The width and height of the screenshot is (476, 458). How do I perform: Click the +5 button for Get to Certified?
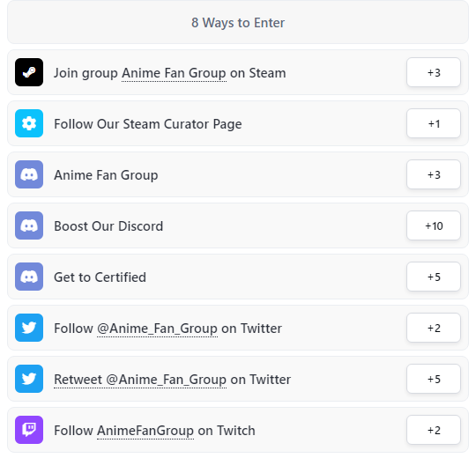click(434, 277)
